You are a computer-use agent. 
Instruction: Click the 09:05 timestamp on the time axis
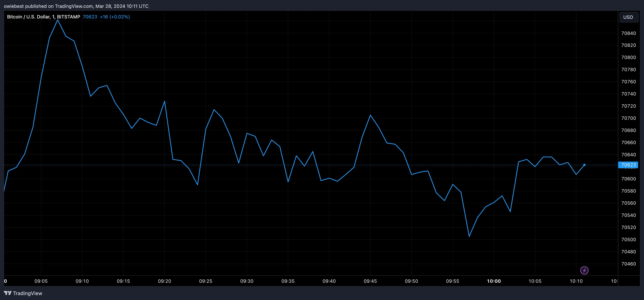point(41,281)
